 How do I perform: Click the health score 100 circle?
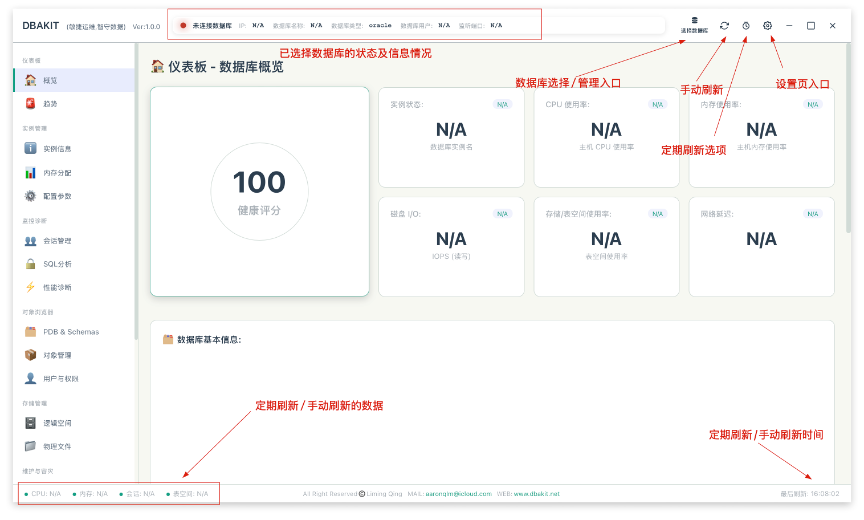260,192
